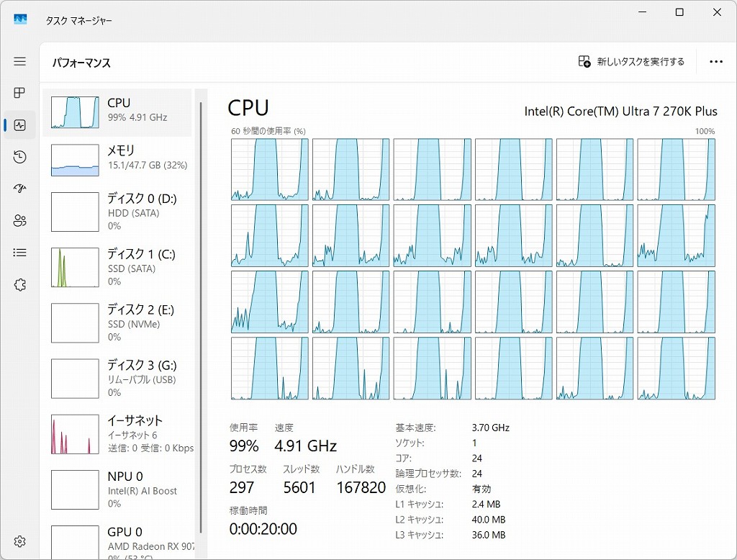Select the GPU 0 AMD Radeon entry
Viewport: 737px width, 560px height.
click(117, 541)
